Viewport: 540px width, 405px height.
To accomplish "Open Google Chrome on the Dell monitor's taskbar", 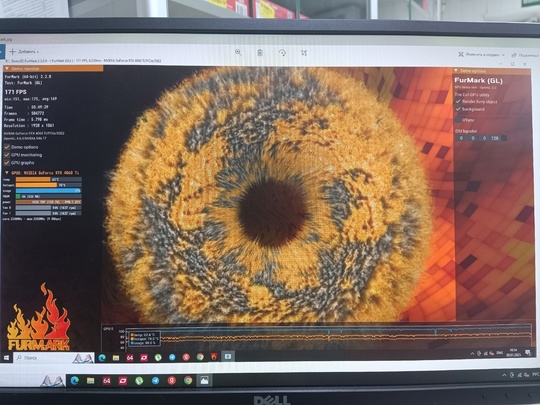I will pyautogui.click(x=188, y=380).
